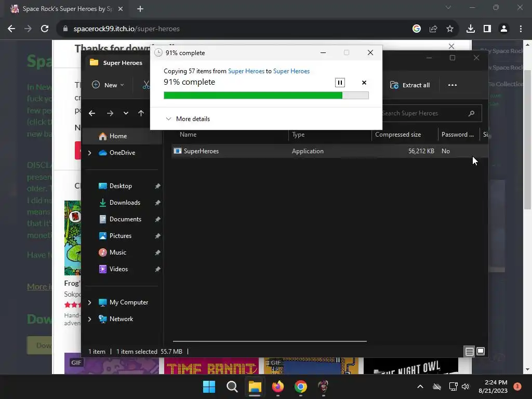Click the pin icon beside Pictures

157,236
